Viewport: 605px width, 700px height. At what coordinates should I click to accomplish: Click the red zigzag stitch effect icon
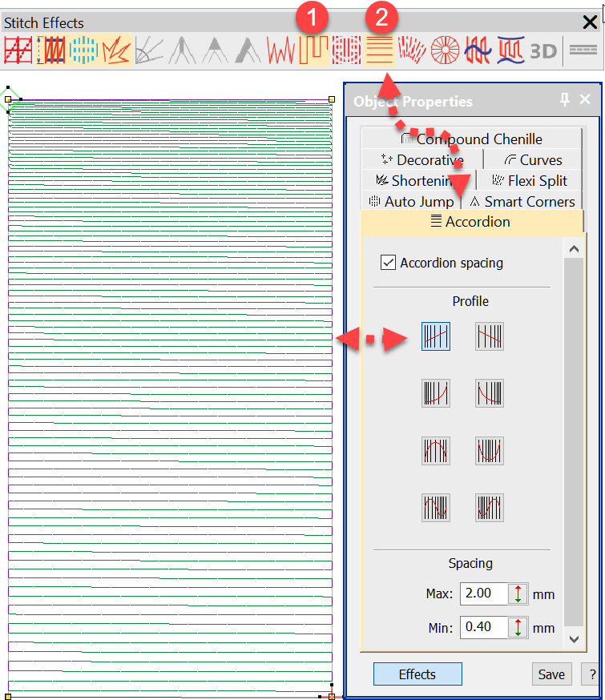281,50
